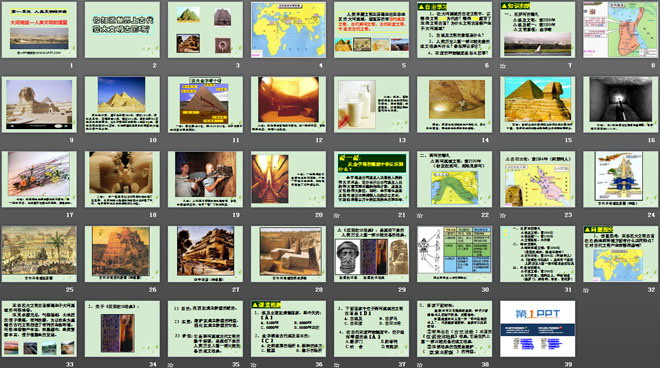Select slide 22 Mesopotamia green map
The width and height of the screenshot is (660, 368).
pyautogui.click(x=455, y=179)
